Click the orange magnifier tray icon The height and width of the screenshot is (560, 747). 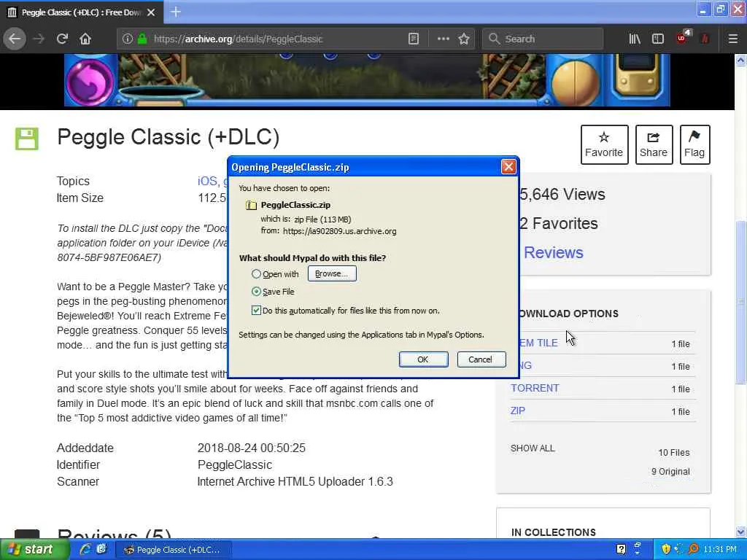[x=693, y=550]
